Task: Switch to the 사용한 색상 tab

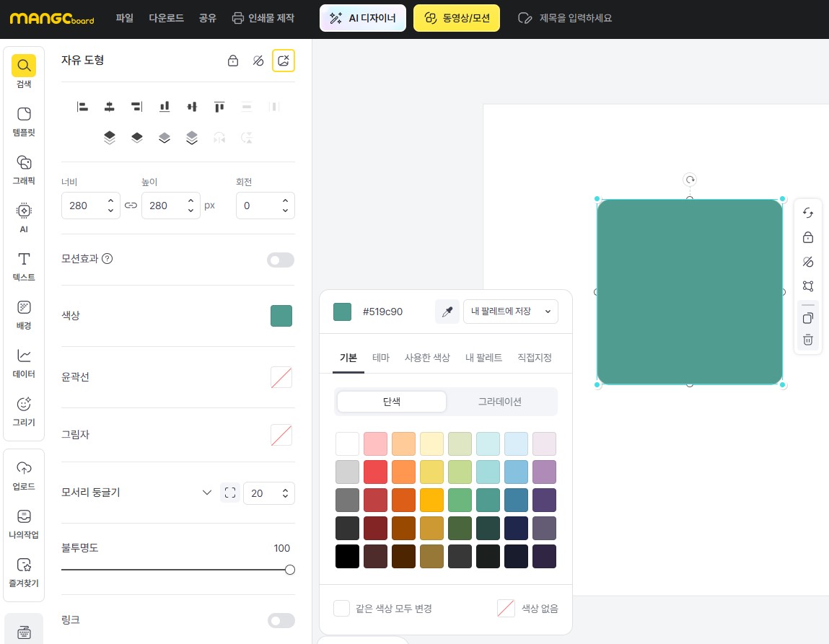Action: tap(427, 358)
